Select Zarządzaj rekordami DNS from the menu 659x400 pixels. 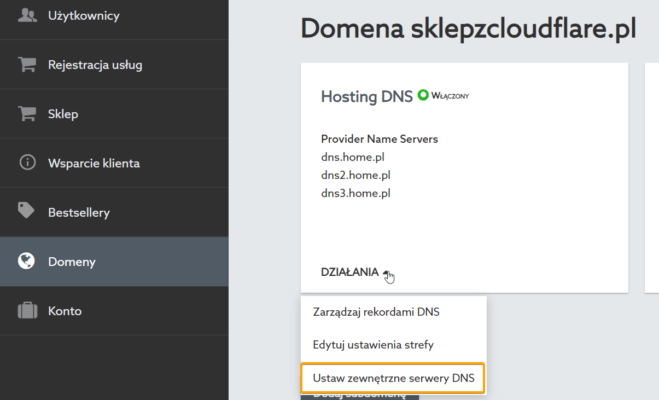point(376,312)
